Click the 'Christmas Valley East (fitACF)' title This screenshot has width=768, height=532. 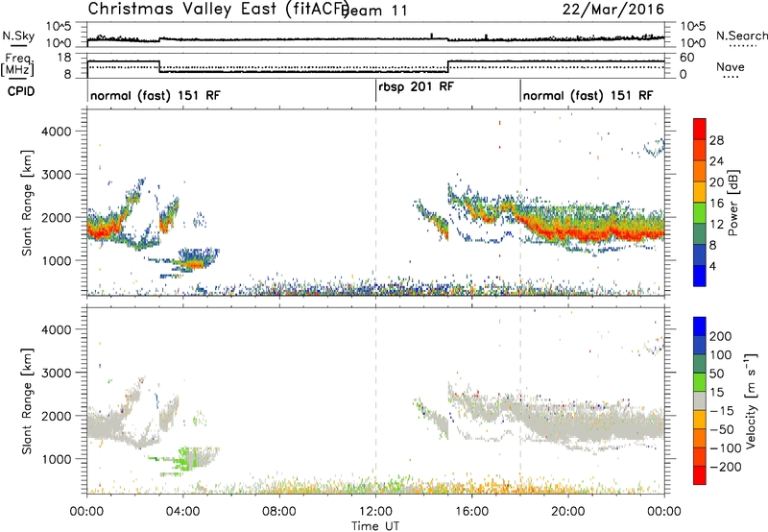(x=218, y=10)
